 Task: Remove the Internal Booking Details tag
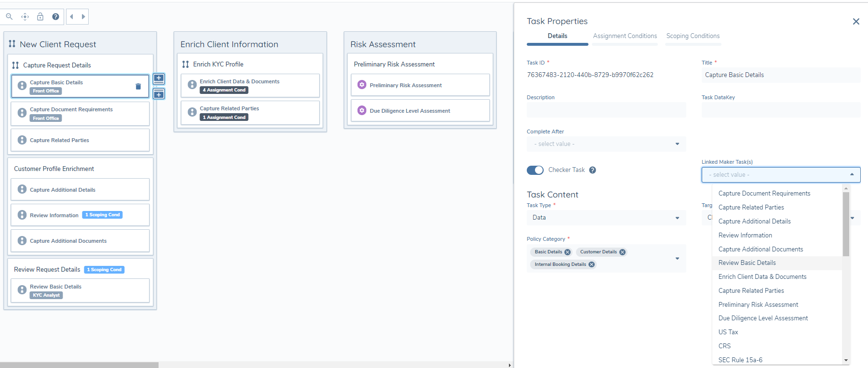click(x=592, y=264)
